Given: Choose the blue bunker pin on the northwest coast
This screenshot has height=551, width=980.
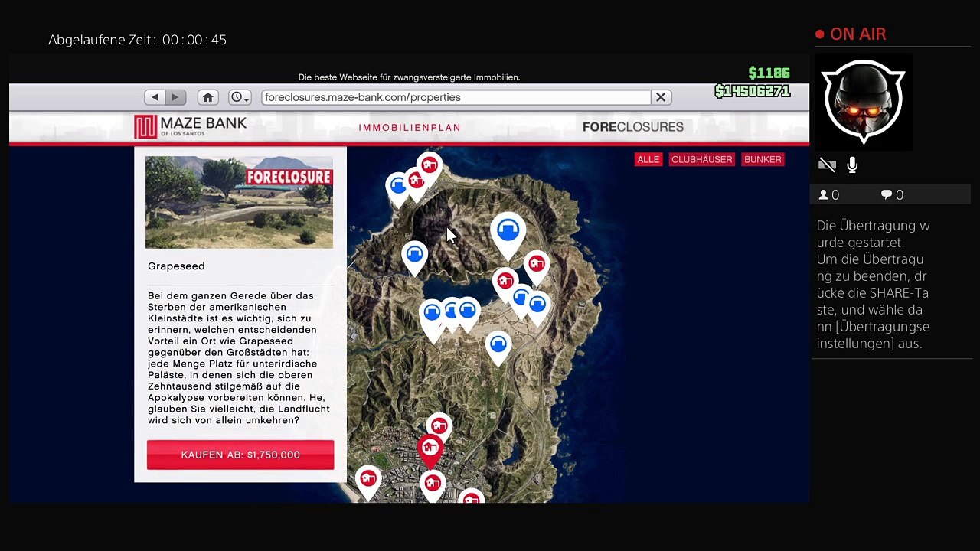Looking at the screenshot, I should click(x=397, y=187).
